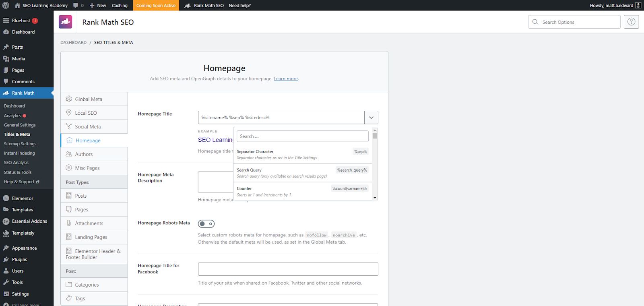This screenshot has height=306, width=644.
Task: Focus the variable Search field
Action: pos(303,136)
